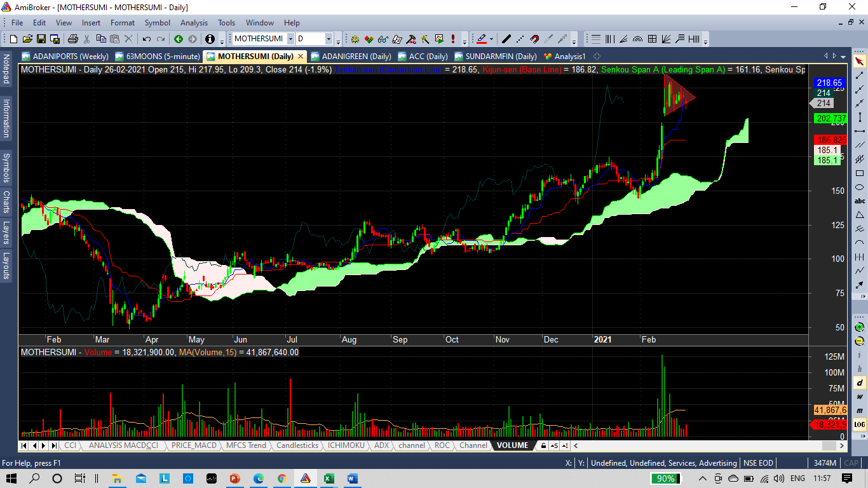Select the dotted line style icon

520,39
